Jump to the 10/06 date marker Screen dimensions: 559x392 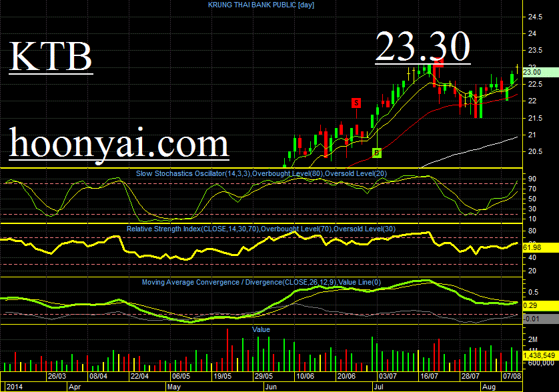click(x=305, y=376)
